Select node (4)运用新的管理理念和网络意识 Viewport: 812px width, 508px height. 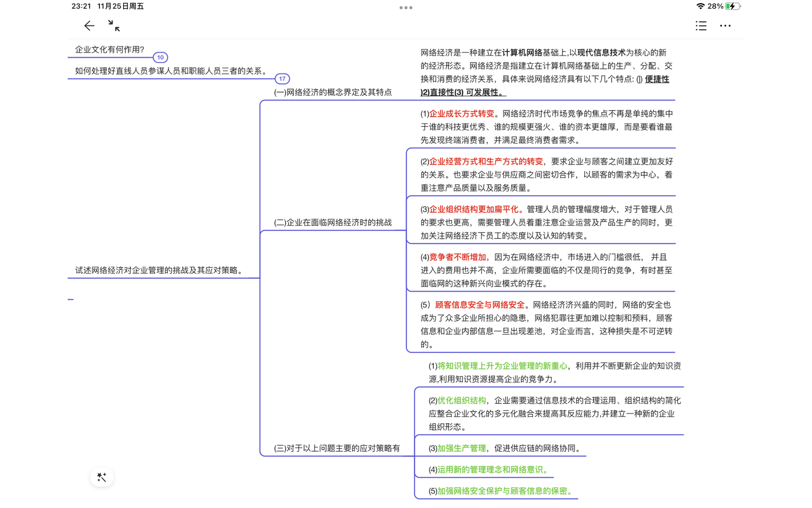pyautogui.click(x=490, y=469)
